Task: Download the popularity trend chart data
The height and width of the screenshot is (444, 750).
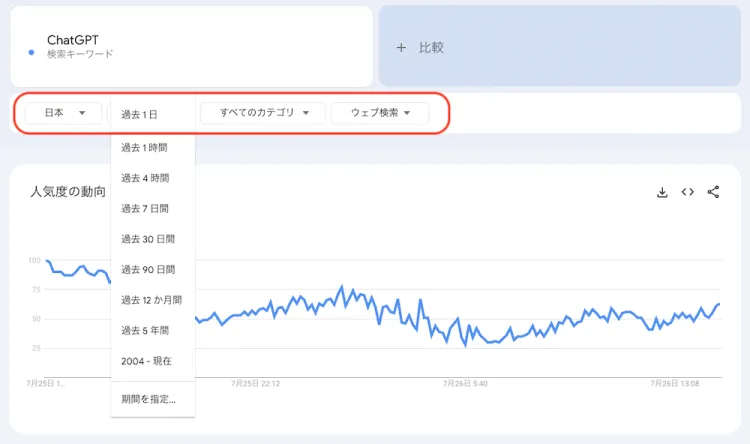Action: (x=662, y=192)
